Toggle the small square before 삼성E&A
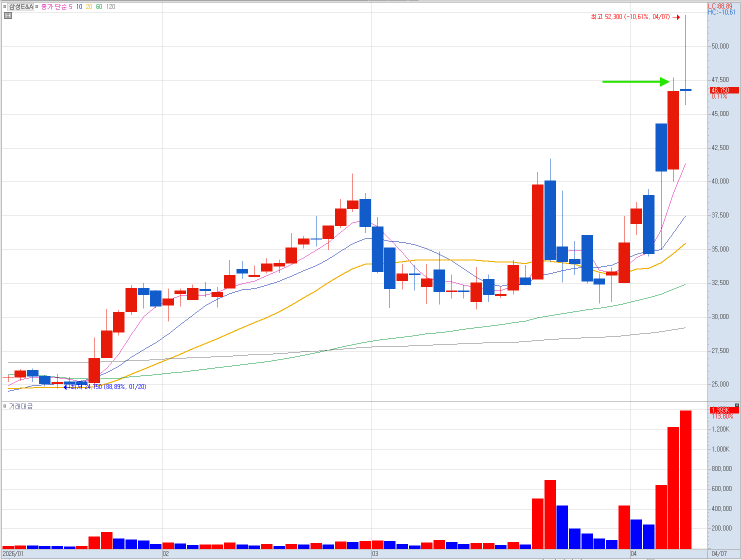The image size is (741, 560). (x=5, y=6)
